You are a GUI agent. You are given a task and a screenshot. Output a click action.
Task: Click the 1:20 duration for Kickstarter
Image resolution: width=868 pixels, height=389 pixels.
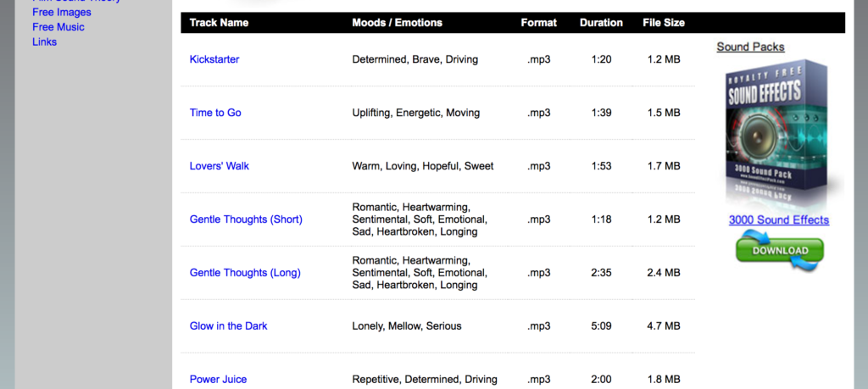(601, 59)
